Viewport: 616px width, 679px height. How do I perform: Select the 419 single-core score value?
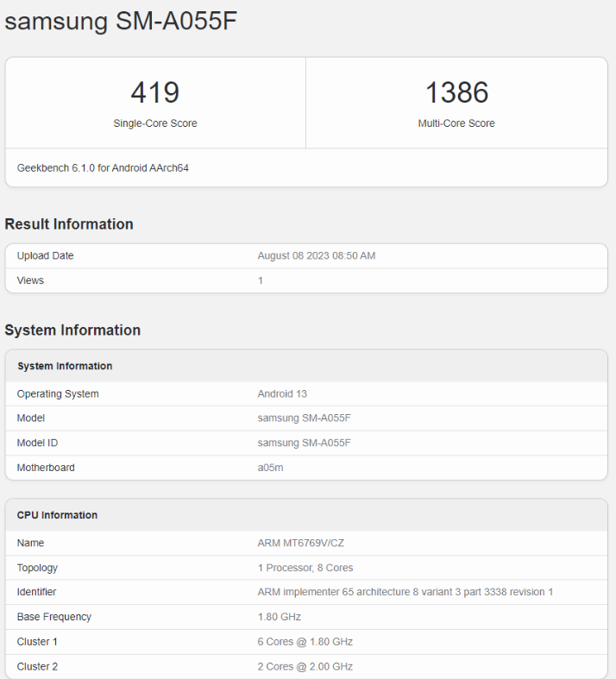click(x=155, y=92)
